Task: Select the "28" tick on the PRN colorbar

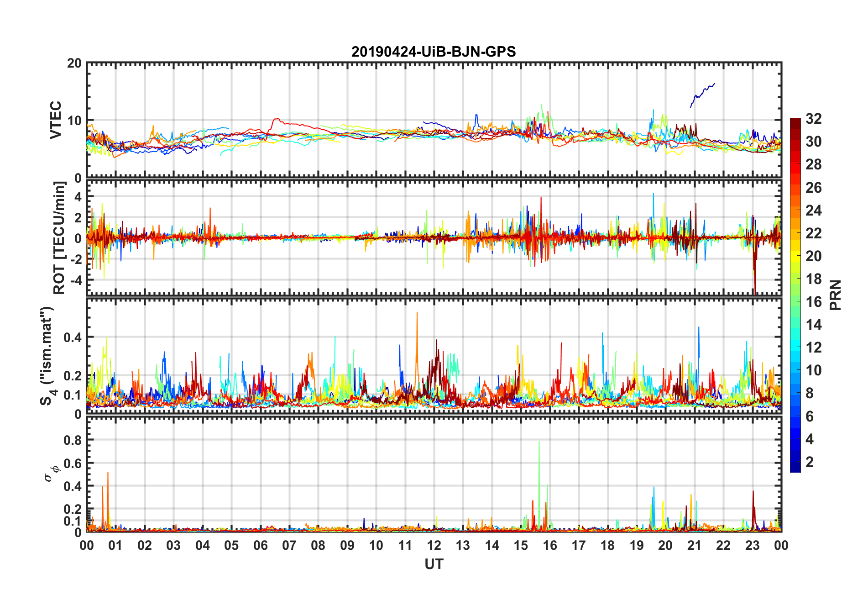Action: 814,164
